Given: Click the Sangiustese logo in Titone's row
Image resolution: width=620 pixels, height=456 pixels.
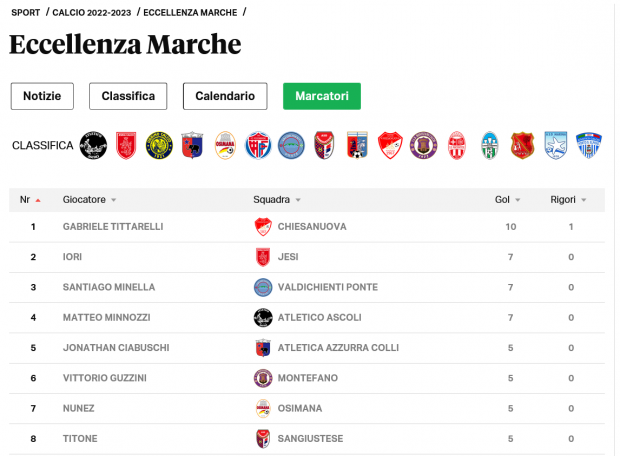Looking at the screenshot, I should [x=263, y=439].
